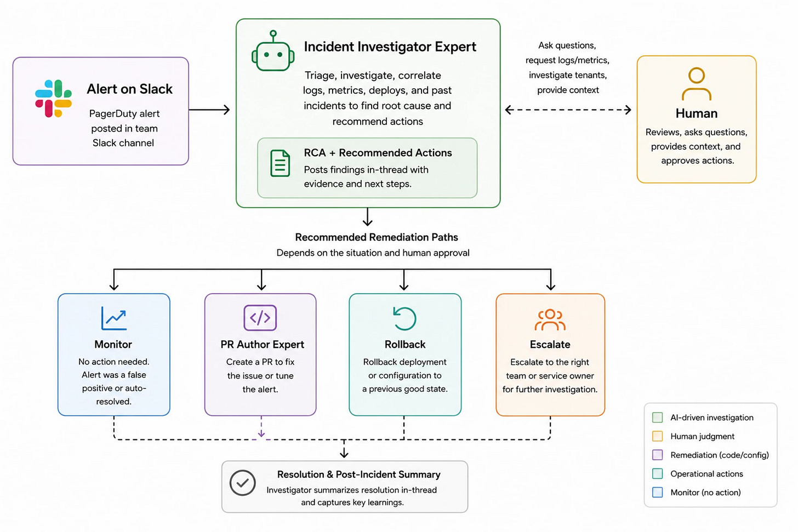Image resolution: width=798 pixels, height=532 pixels.
Task: Click "Recommended Remediation Paths" label
Action: pos(377,237)
